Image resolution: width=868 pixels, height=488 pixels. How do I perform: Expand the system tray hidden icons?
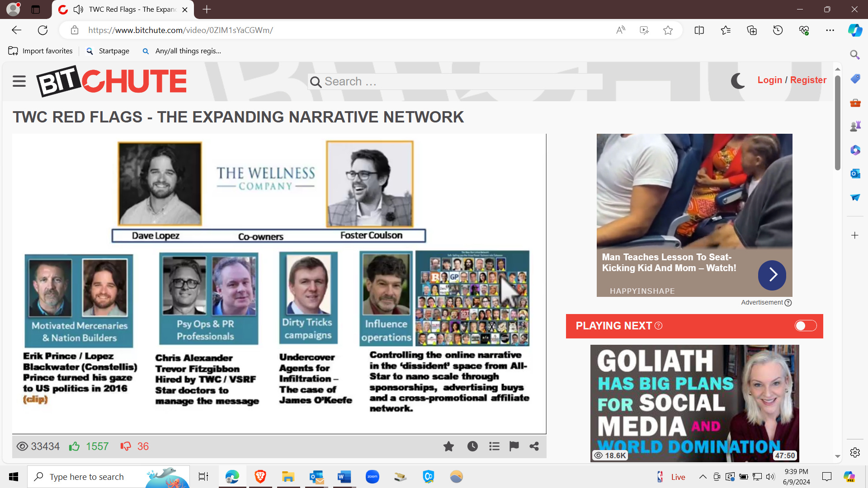(703, 477)
